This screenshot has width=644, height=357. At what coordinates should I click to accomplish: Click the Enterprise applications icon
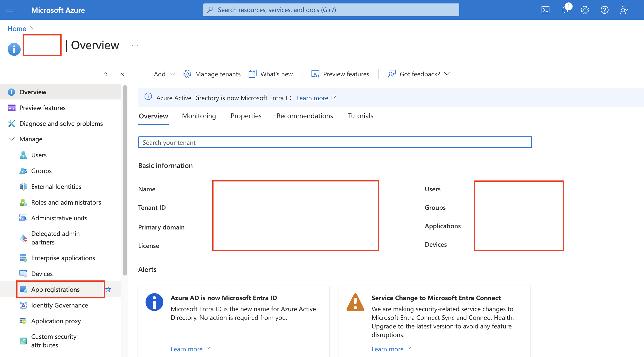pyautogui.click(x=23, y=258)
